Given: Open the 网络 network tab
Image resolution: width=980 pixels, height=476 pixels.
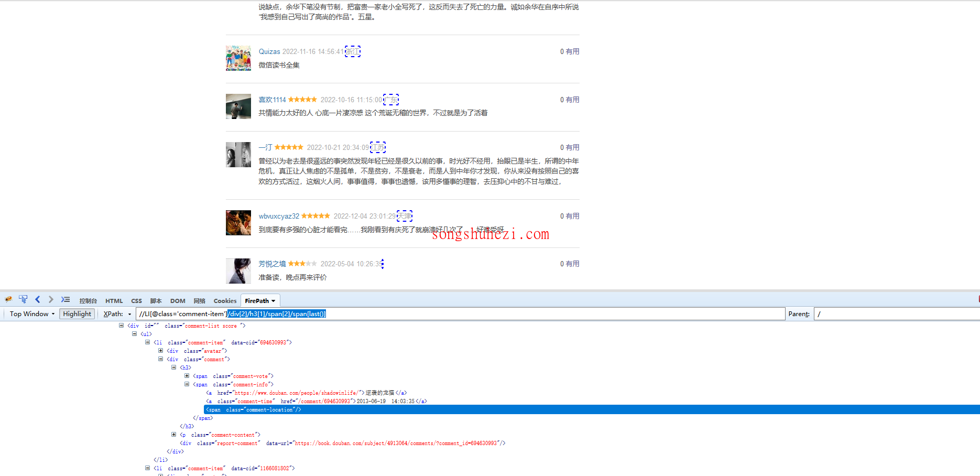Looking at the screenshot, I should coord(199,301).
